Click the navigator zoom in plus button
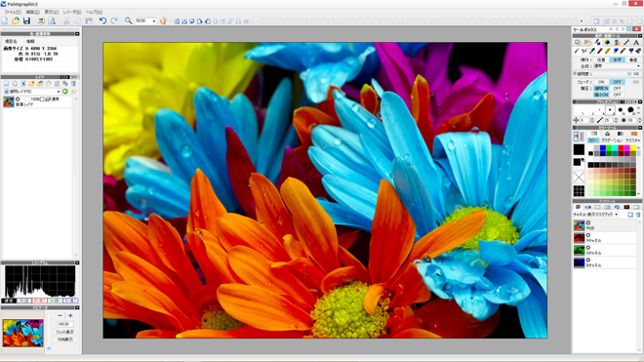Viewport: 644px width, 362px height. 70,315
